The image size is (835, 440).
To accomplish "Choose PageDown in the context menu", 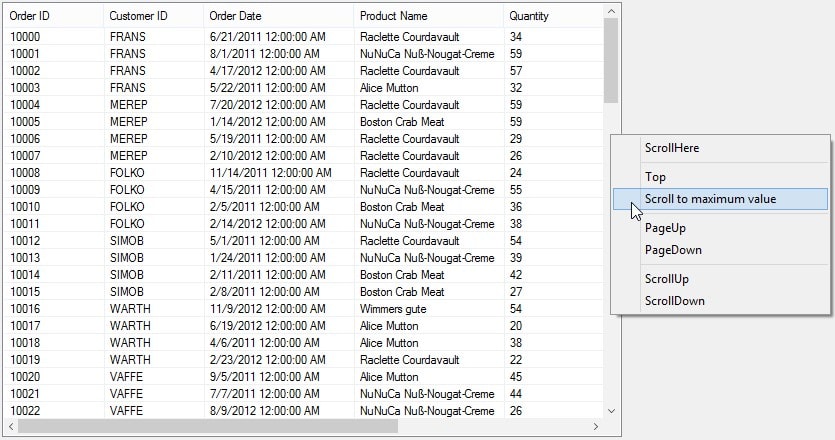I will point(721,250).
